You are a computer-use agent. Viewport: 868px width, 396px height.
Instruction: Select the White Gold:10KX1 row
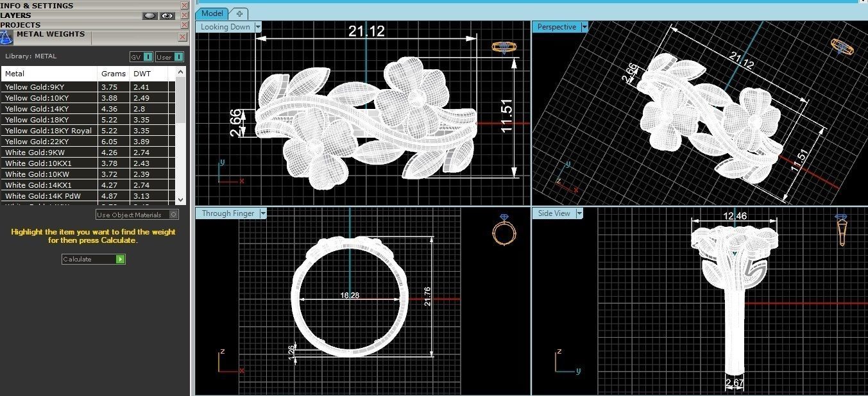click(x=88, y=163)
